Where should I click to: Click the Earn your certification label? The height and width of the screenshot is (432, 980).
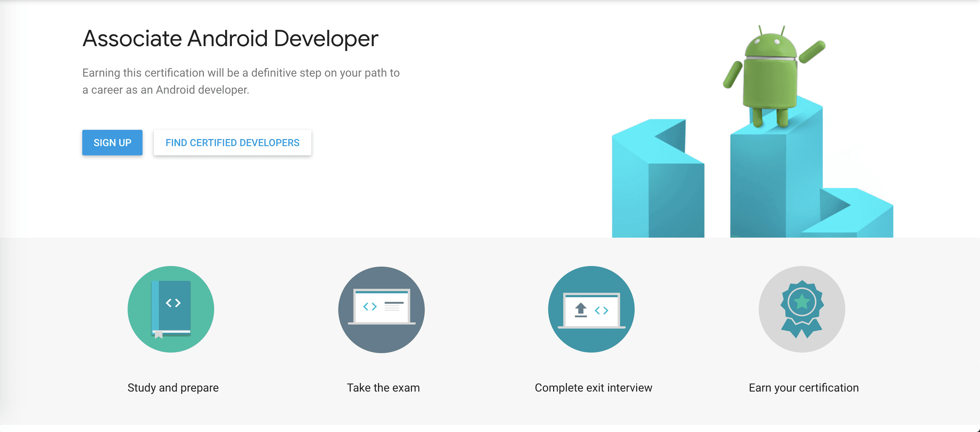tap(803, 387)
